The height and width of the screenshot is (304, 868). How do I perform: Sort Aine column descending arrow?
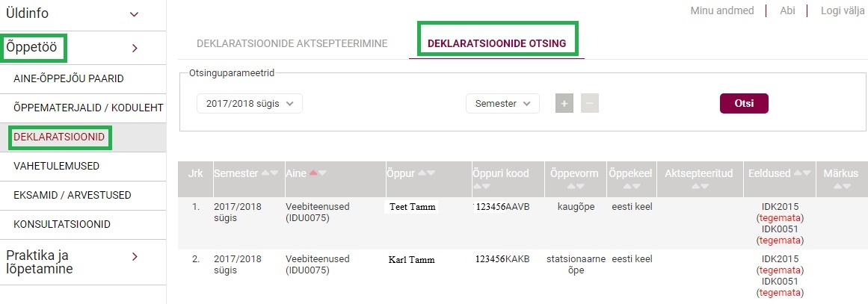[323, 173]
